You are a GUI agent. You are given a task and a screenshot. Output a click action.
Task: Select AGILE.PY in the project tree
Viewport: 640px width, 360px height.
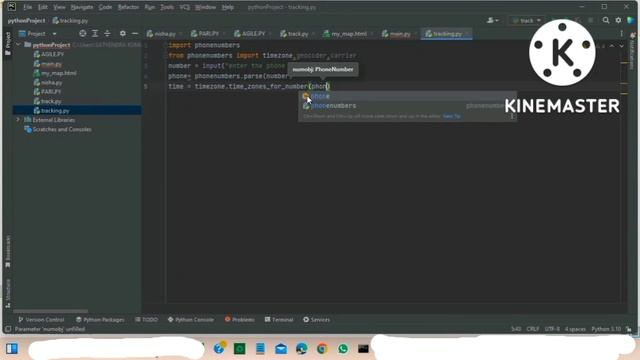coord(49,54)
